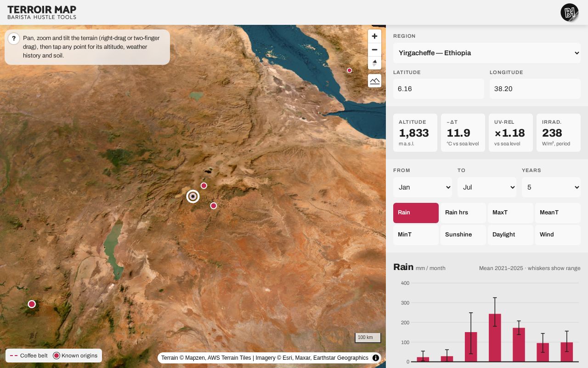588x368 pixels.
Task: Select the large origin marker in the map's southwest
Action: [32, 304]
